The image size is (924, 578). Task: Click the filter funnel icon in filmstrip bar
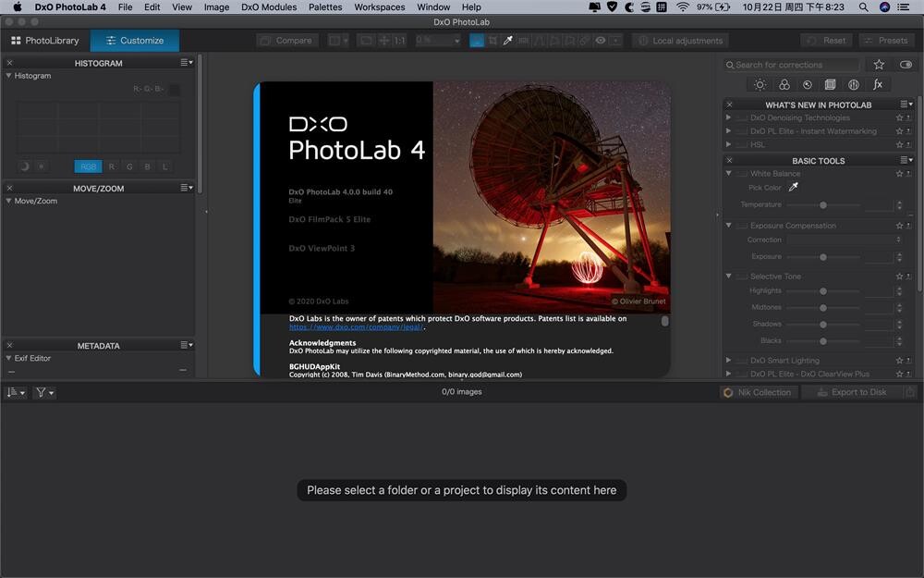tap(44, 392)
